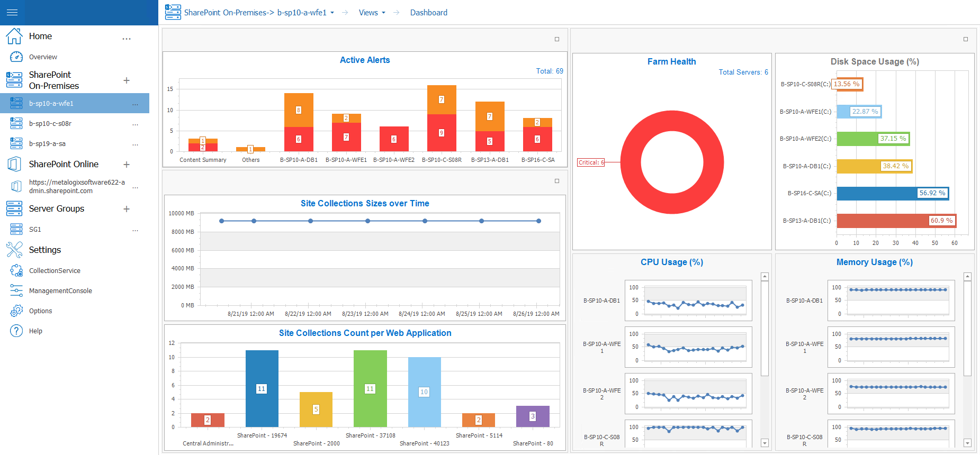Click the SharePoint Online icon
This screenshot has width=980, height=455.
pos(14,164)
